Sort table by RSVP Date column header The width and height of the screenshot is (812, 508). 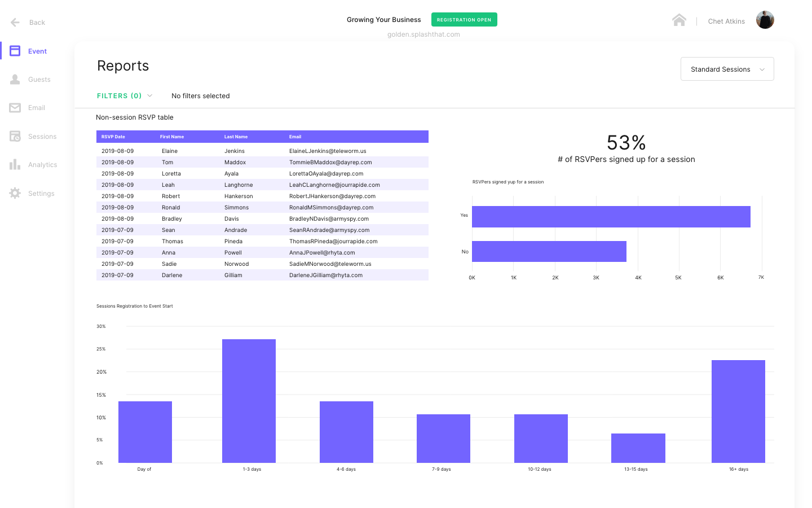click(113, 137)
